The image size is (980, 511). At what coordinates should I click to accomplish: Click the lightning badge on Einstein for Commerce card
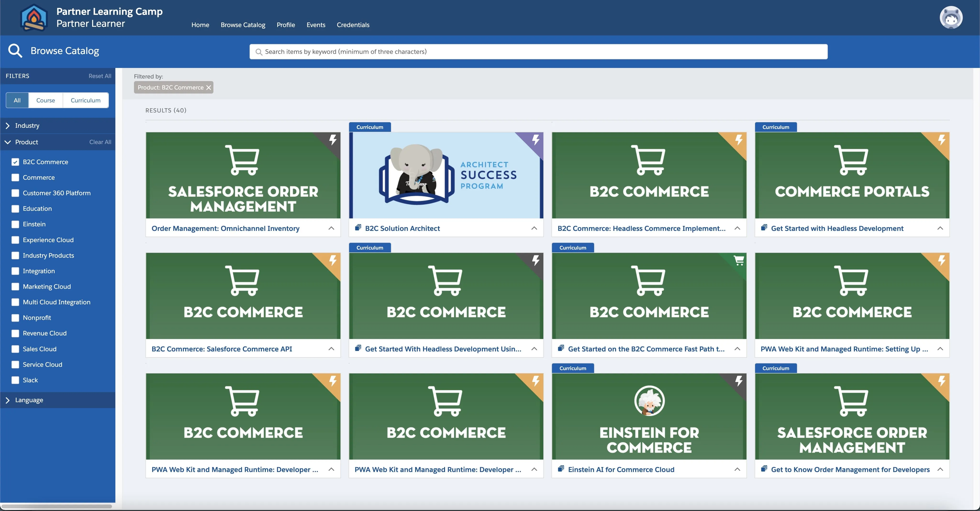739,381
